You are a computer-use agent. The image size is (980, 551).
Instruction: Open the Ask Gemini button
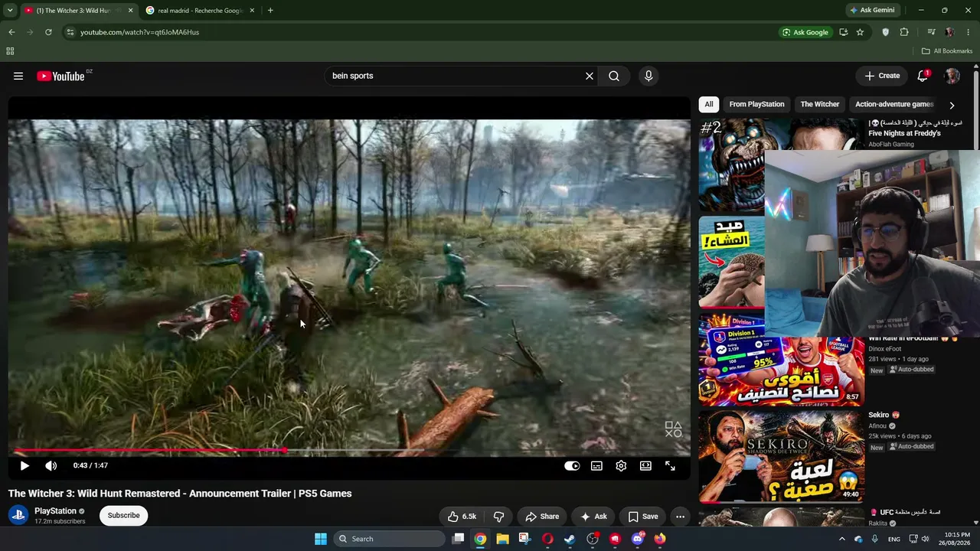[x=872, y=11]
